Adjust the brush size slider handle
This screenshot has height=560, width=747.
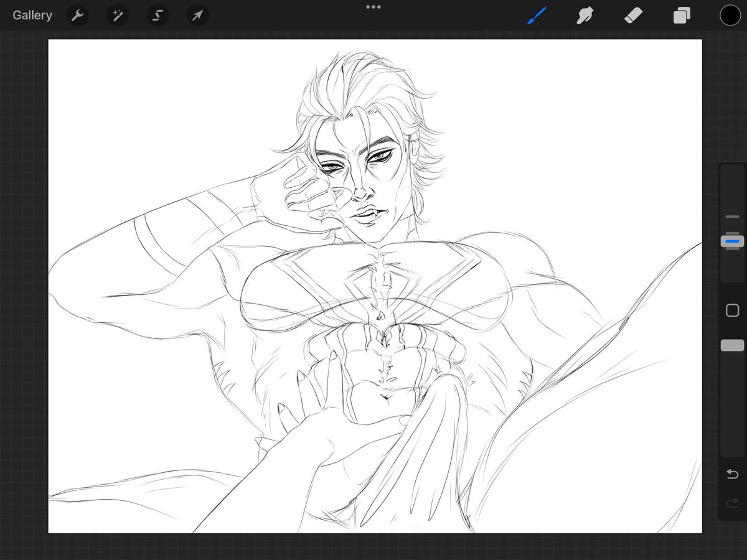[x=732, y=241]
